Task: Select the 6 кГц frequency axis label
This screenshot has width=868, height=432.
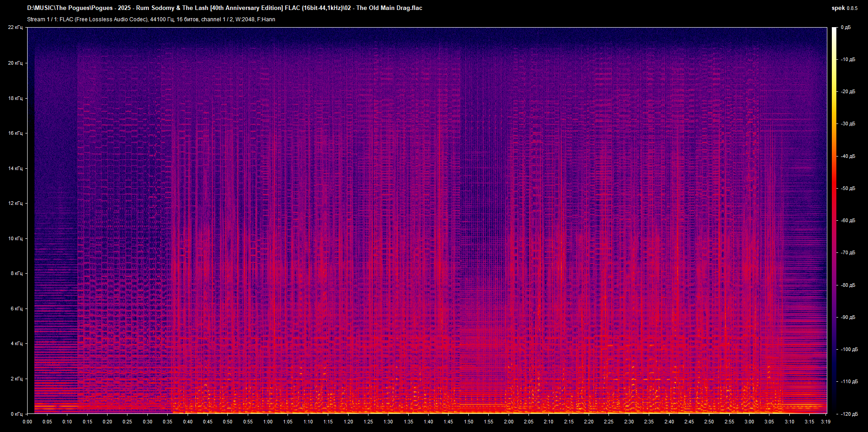Action: pos(17,309)
